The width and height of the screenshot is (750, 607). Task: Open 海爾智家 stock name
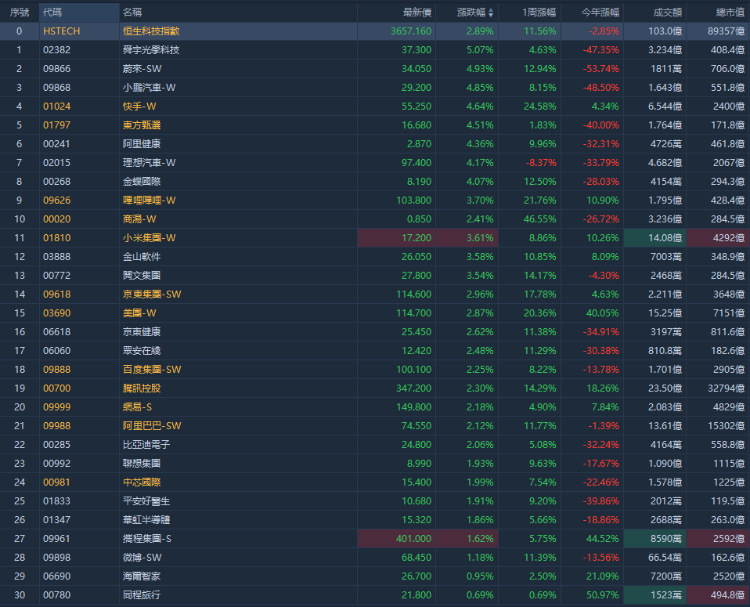[142, 576]
